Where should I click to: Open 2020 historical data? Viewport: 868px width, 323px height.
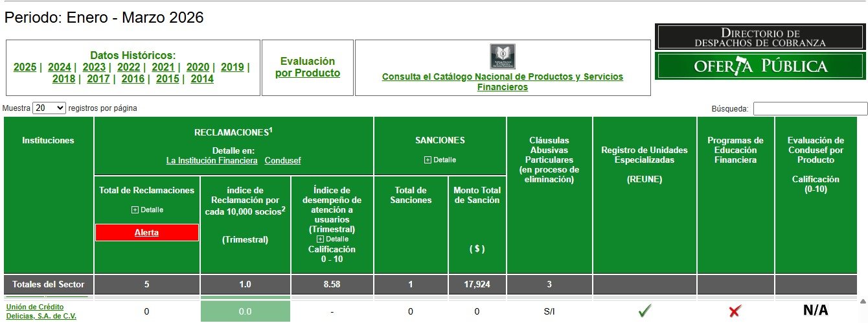198,67
